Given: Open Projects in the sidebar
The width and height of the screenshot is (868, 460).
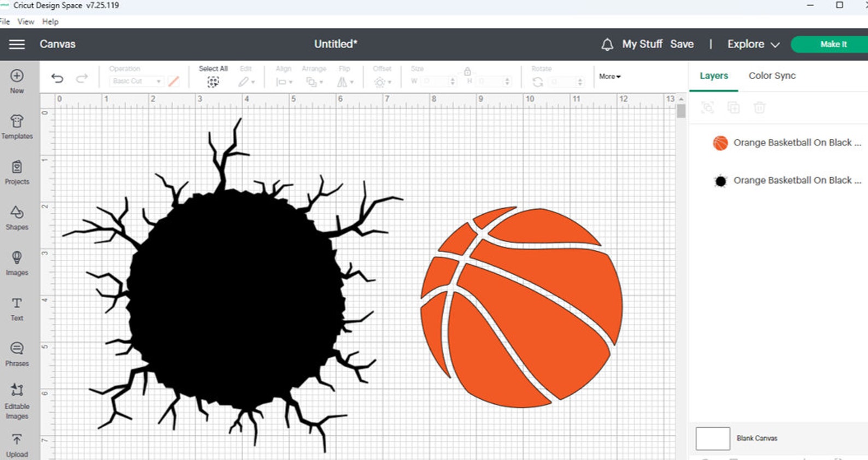Looking at the screenshot, I should click(17, 172).
